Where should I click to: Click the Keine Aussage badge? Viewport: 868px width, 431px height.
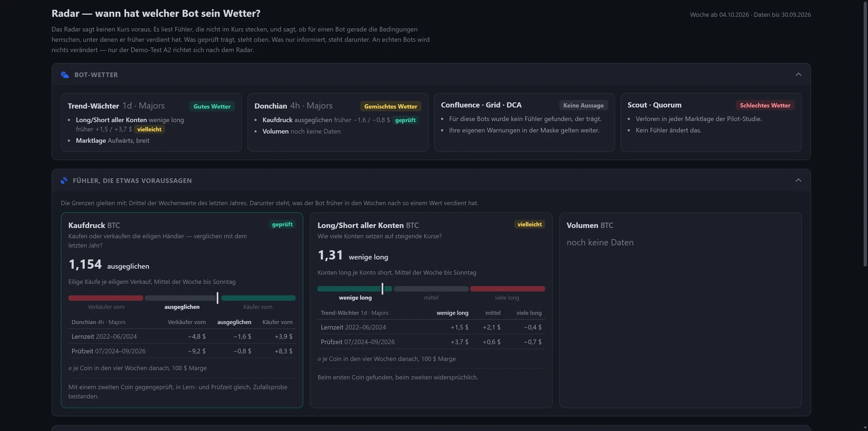(583, 106)
